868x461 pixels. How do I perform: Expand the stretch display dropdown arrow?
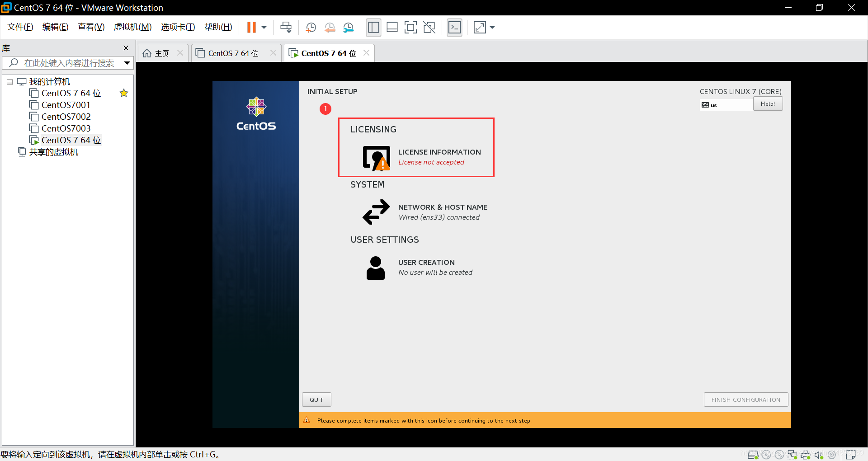492,28
